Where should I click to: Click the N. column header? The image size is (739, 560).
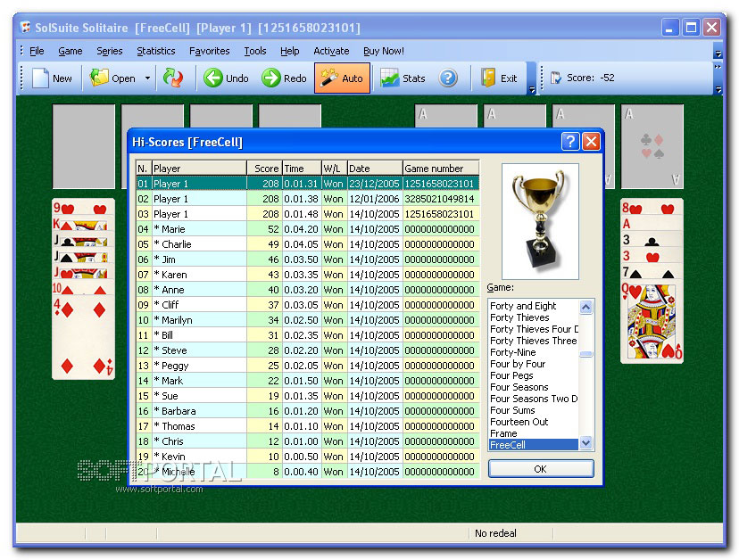tap(144, 169)
